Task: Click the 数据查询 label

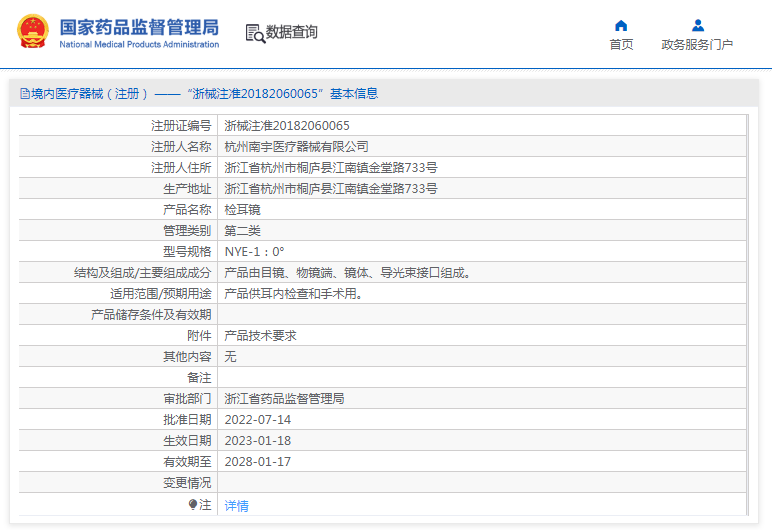Action: point(291,33)
